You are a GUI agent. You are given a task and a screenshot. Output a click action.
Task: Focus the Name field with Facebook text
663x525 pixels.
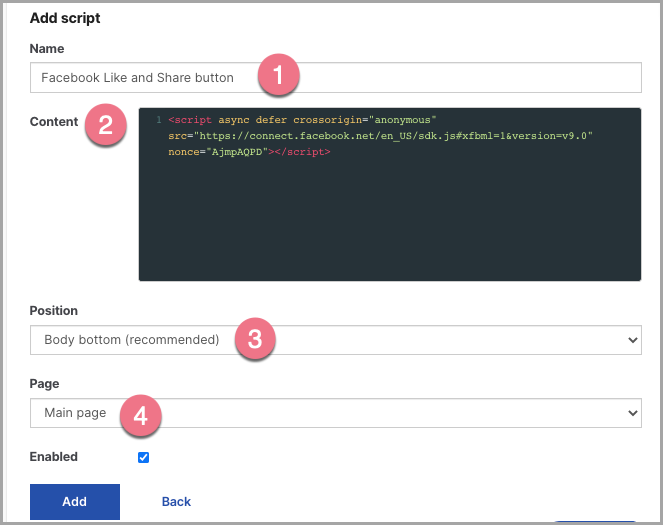[x=336, y=78]
